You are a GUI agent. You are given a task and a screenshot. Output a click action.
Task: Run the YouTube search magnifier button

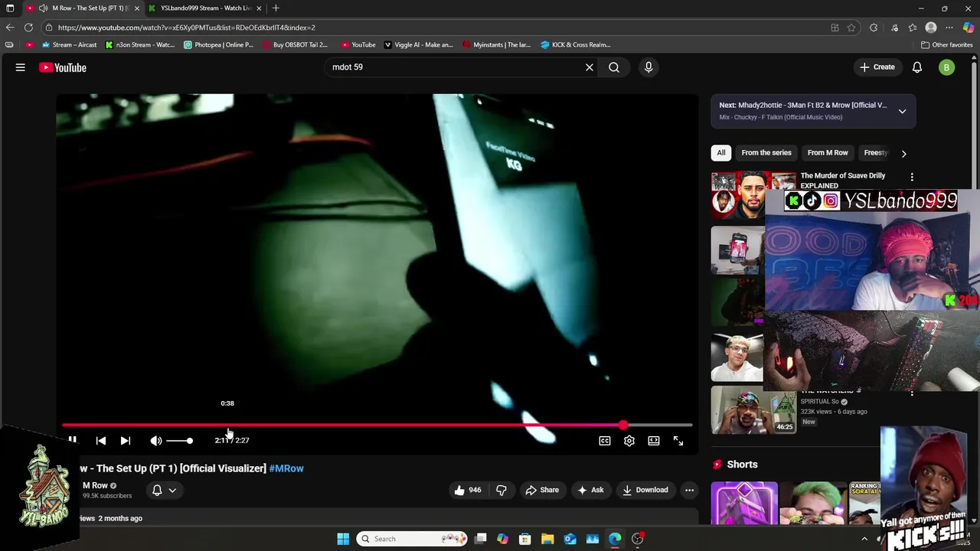pos(614,67)
